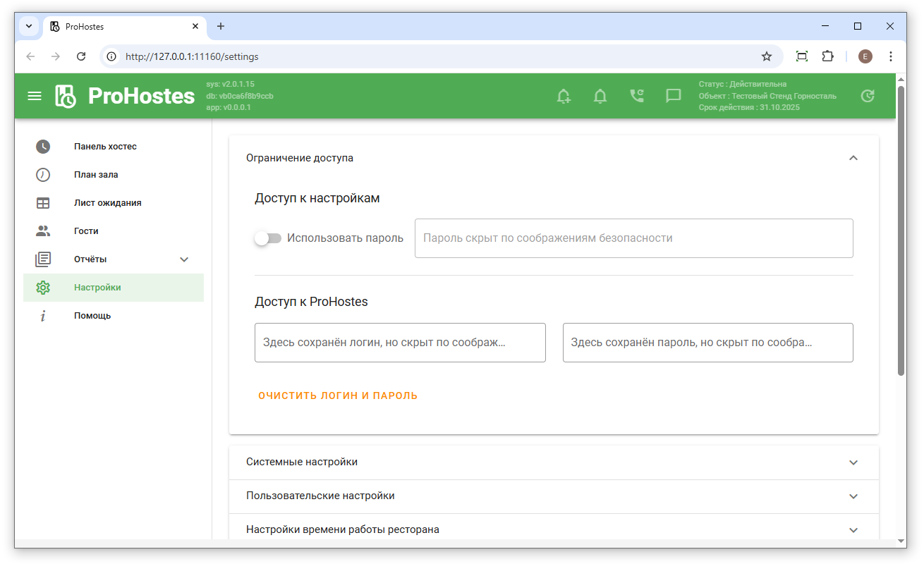The width and height of the screenshot is (924, 564).
Task: Reload the page with the browser button
Action: pos(81,56)
